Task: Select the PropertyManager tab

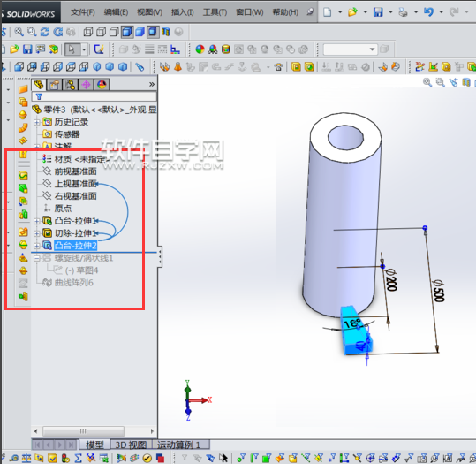Action: (x=55, y=85)
